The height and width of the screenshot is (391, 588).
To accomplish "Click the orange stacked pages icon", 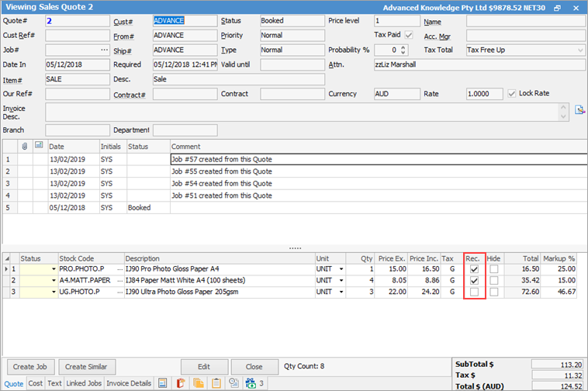I will [199, 383].
